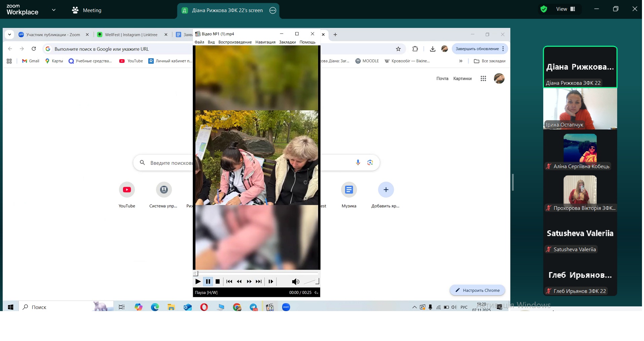Screen dimensions: 644x341
Task: Click the Play button in the media player
Action: [198, 282]
